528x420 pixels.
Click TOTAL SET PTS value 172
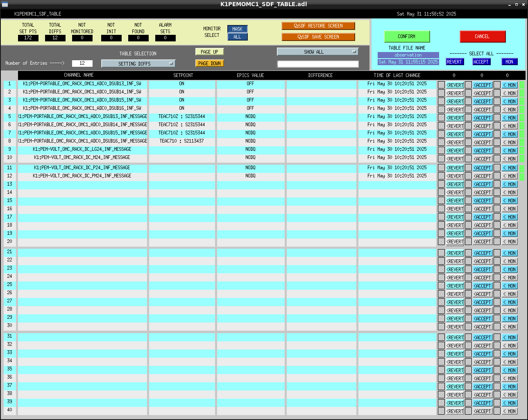(x=28, y=38)
